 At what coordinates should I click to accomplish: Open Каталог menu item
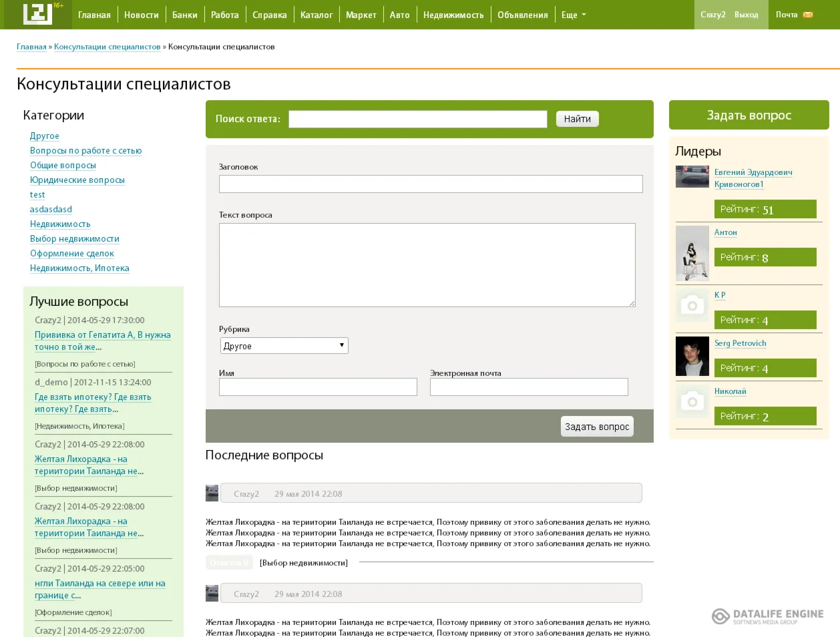click(x=317, y=15)
